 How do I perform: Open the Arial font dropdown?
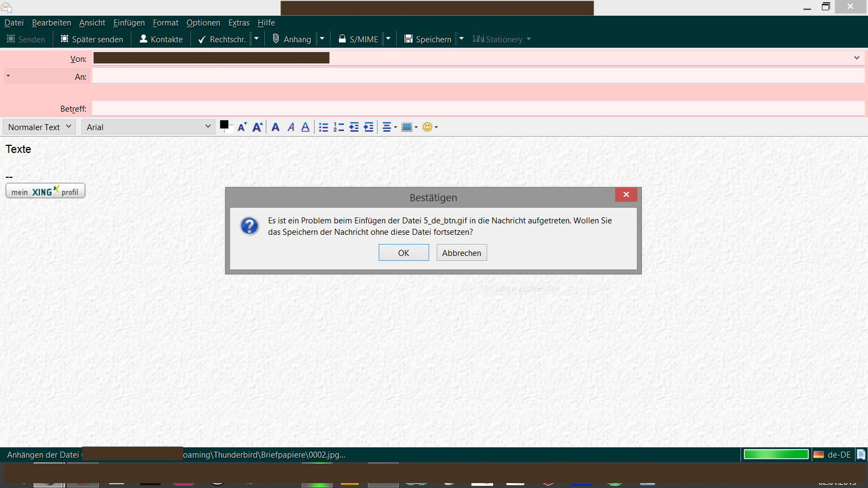tap(148, 127)
